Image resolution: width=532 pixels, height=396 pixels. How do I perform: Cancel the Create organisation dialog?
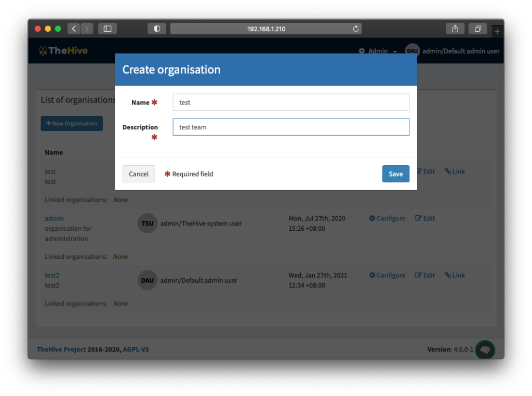pos(139,174)
